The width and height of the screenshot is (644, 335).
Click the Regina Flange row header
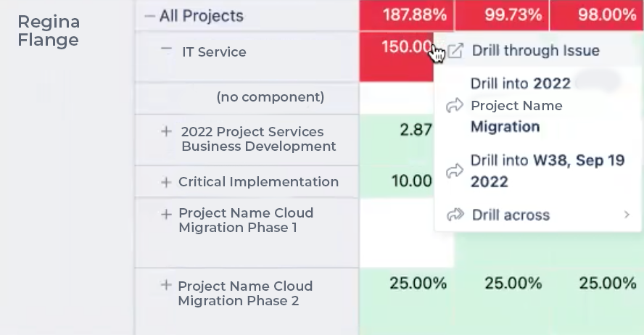(x=49, y=30)
